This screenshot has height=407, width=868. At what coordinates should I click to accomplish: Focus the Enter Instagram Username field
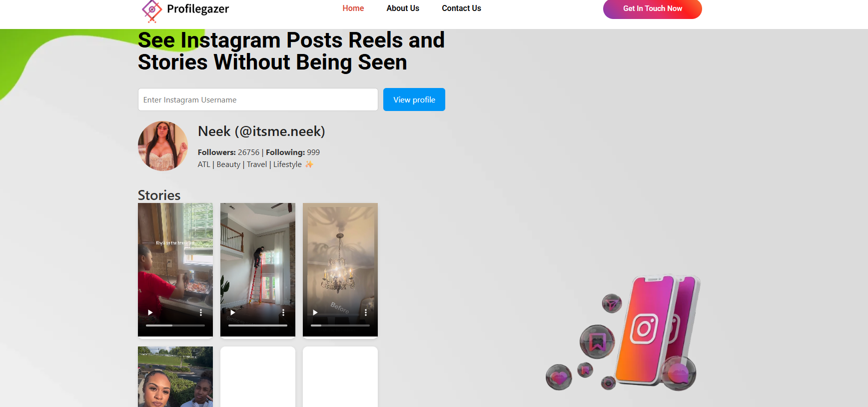(258, 99)
